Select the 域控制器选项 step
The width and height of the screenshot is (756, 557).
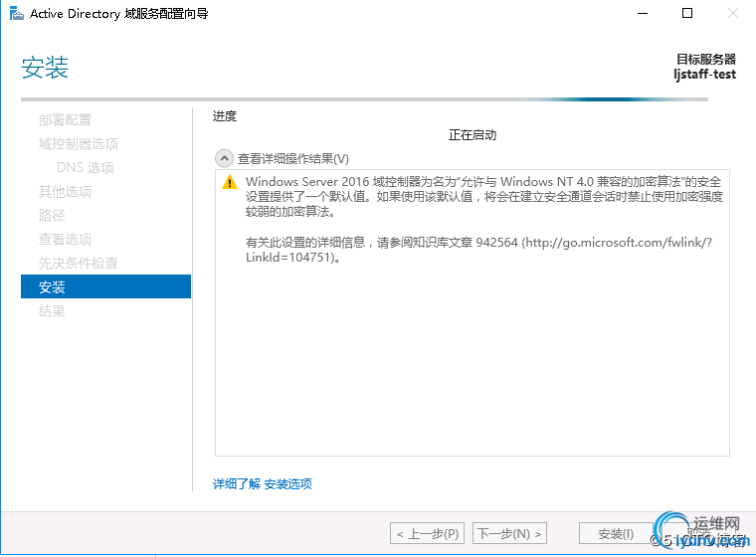[x=79, y=143]
